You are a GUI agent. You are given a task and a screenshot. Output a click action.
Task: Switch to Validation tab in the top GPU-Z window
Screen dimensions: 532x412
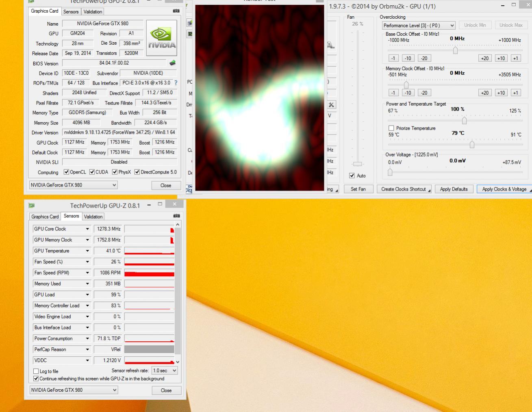tap(93, 12)
